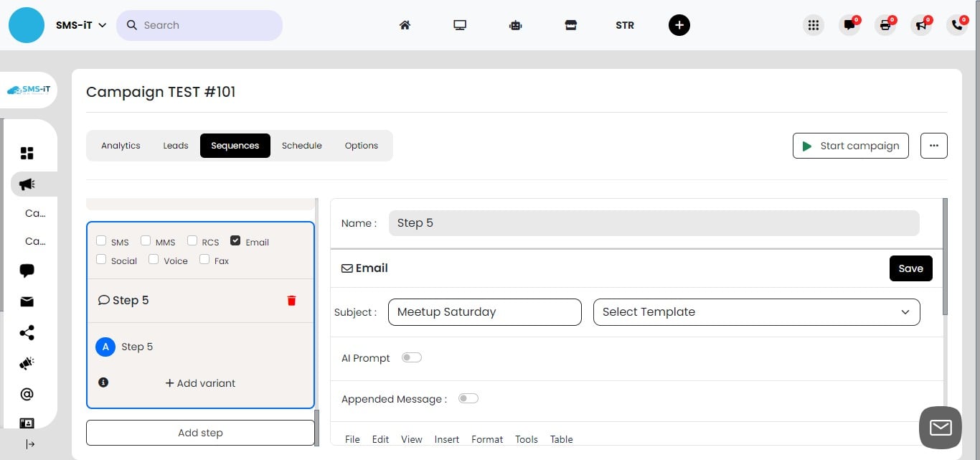Viewport: 980px width, 460px height.
Task: Open the @ mentions icon in sidebar
Action: click(27, 393)
